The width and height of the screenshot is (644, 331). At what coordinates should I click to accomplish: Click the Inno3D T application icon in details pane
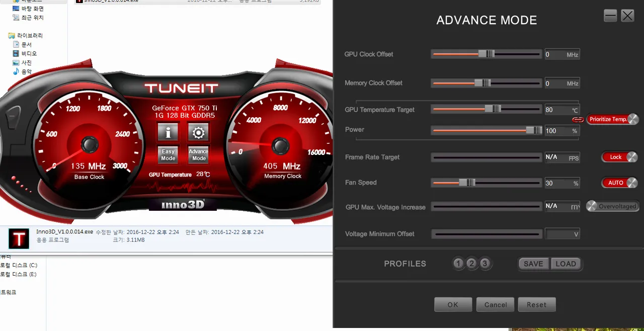coord(19,238)
